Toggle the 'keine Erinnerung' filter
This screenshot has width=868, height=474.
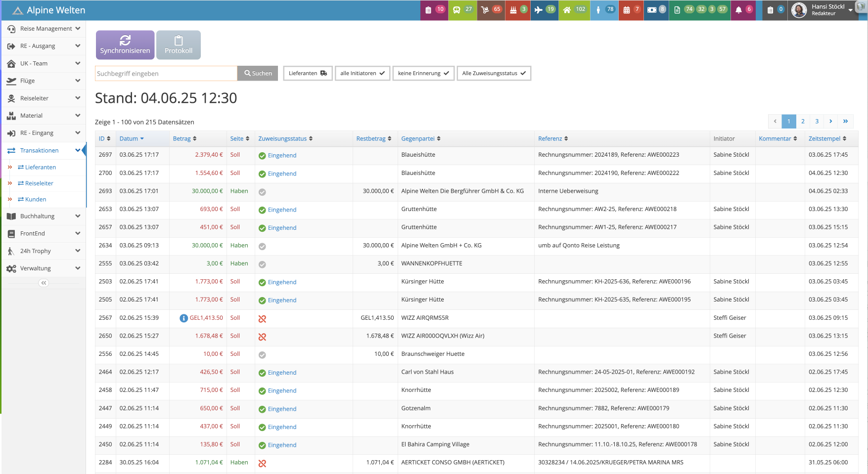pyautogui.click(x=423, y=73)
